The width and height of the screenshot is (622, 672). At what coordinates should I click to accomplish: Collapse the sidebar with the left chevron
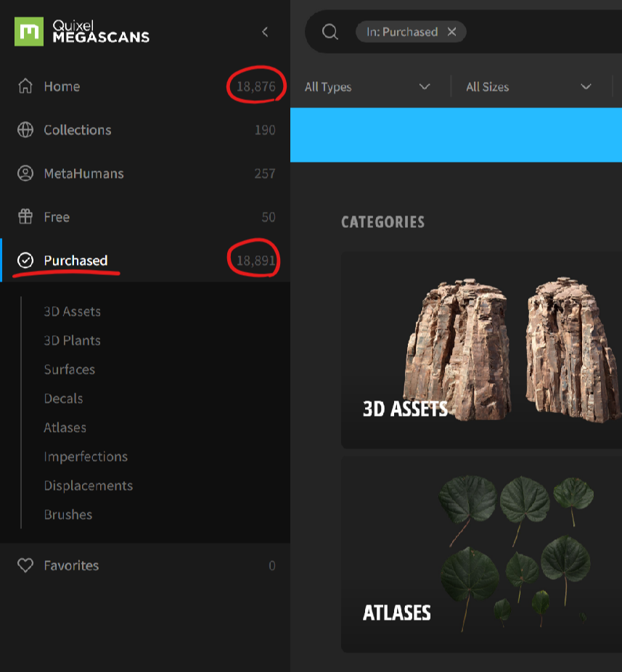tap(265, 32)
